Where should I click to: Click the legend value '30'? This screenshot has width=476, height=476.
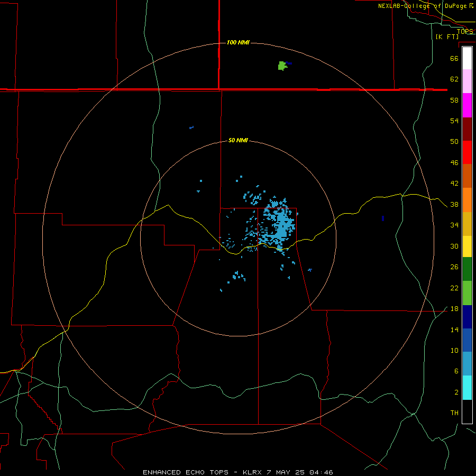click(x=454, y=246)
